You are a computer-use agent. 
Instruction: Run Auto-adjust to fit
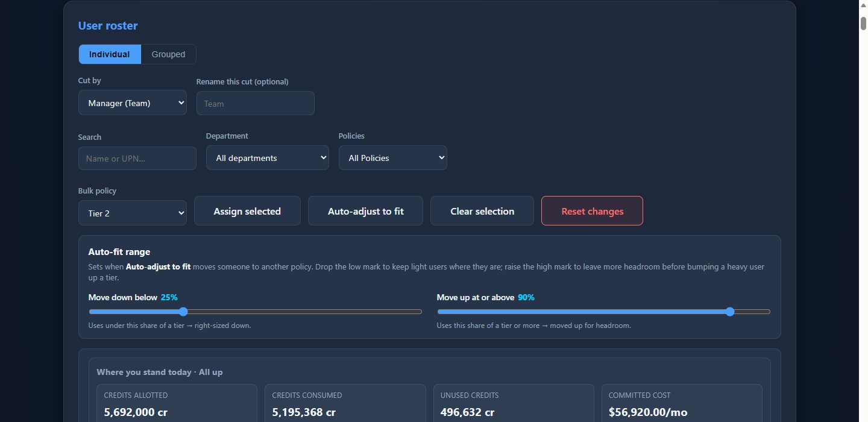click(x=366, y=211)
